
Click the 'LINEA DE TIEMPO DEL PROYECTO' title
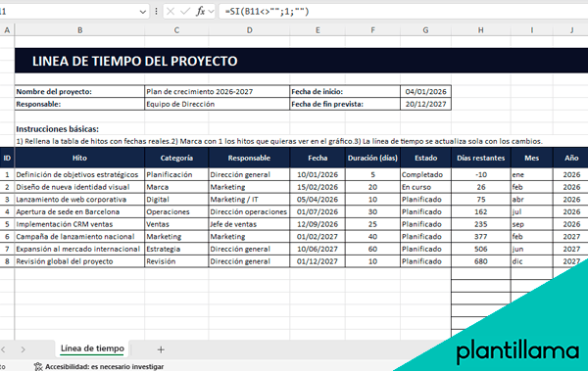click(134, 61)
